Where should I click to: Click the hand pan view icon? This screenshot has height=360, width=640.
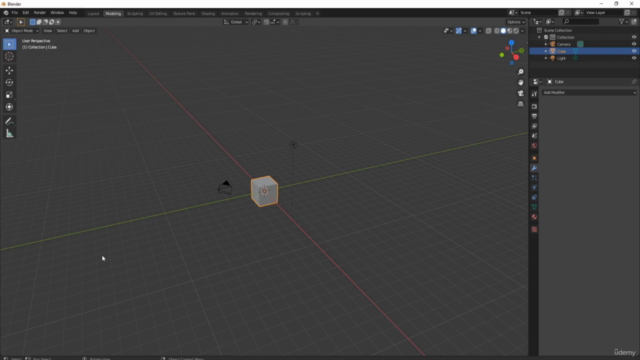click(x=520, y=82)
